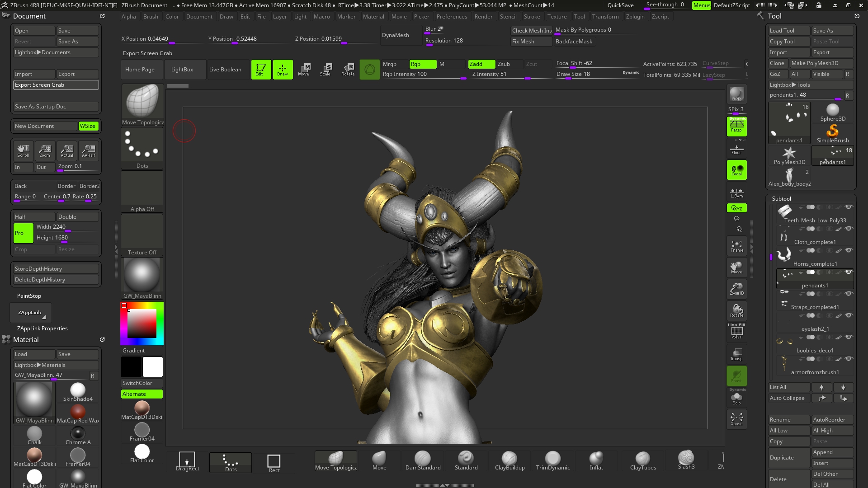Pick a color in the color picker square
The image size is (868, 488).
[x=142, y=324]
